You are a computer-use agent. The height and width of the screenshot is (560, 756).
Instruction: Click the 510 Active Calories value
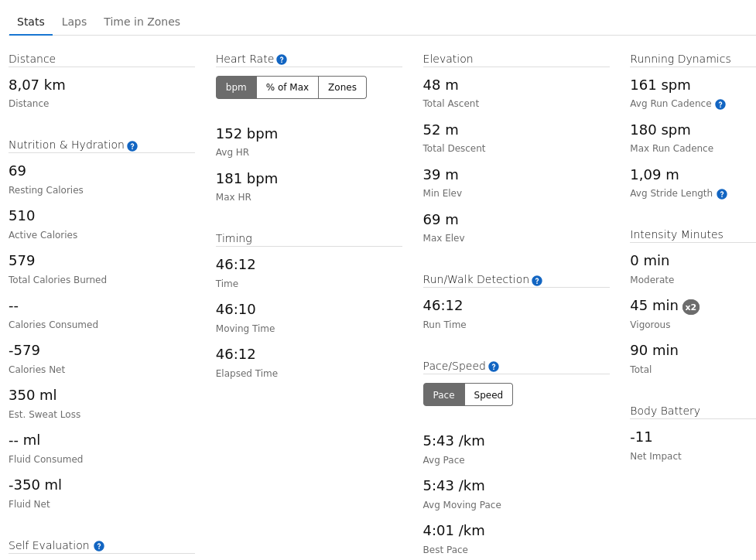(x=22, y=216)
